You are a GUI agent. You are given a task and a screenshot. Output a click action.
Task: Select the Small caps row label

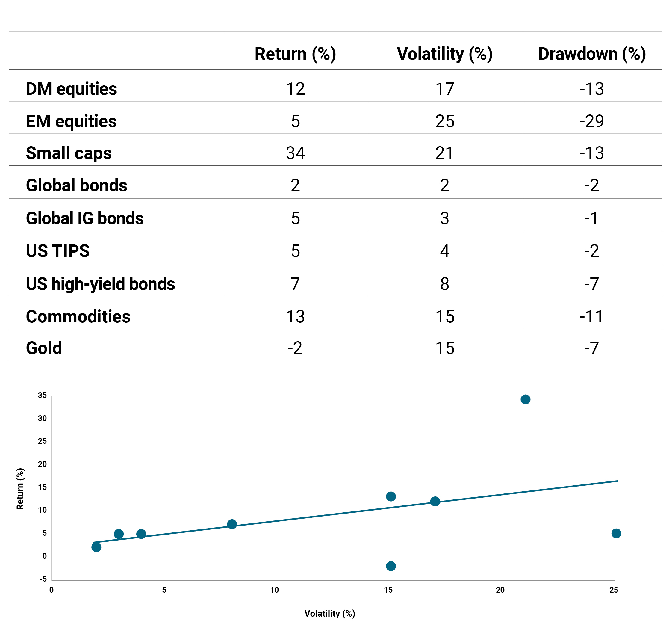pyautogui.click(x=69, y=153)
